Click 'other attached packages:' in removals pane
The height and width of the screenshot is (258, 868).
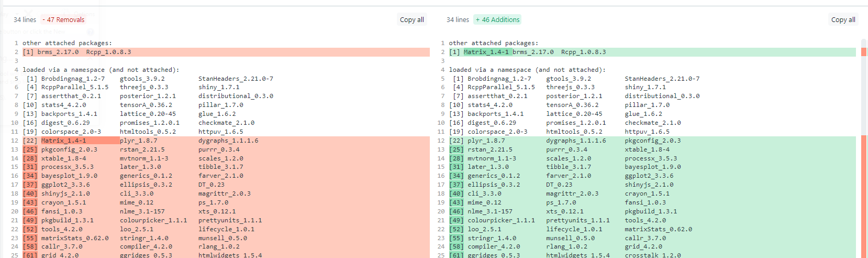point(67,43)
